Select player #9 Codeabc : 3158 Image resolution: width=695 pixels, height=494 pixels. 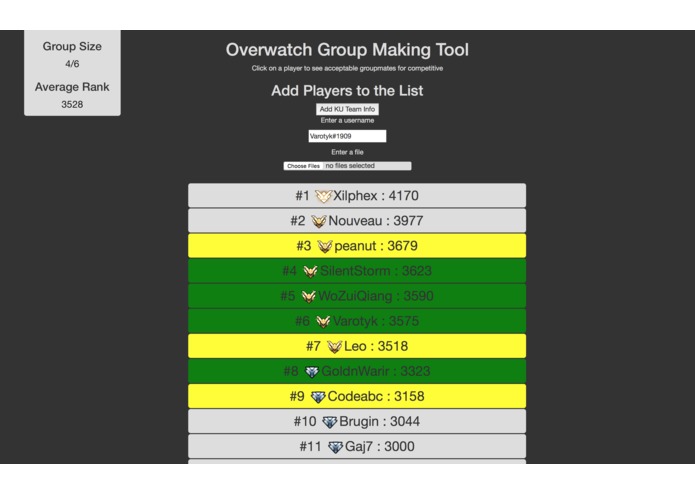357,396
